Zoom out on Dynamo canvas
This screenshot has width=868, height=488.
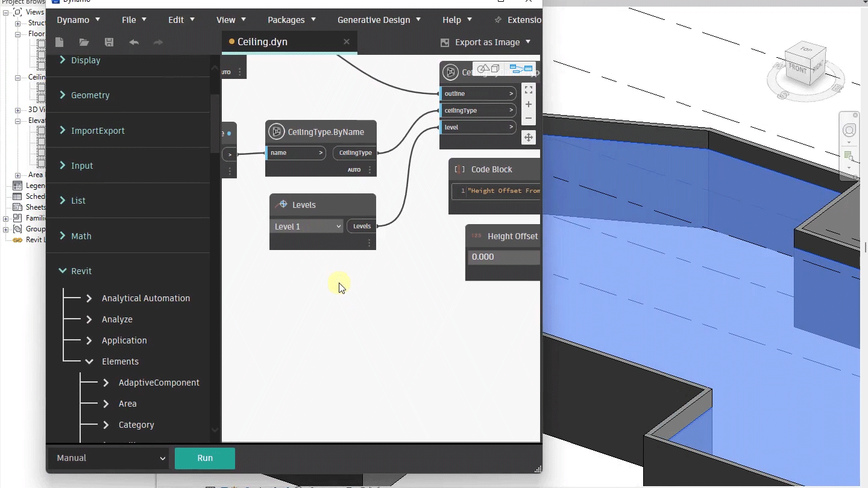pyautogui.click(x=529, y=118)
